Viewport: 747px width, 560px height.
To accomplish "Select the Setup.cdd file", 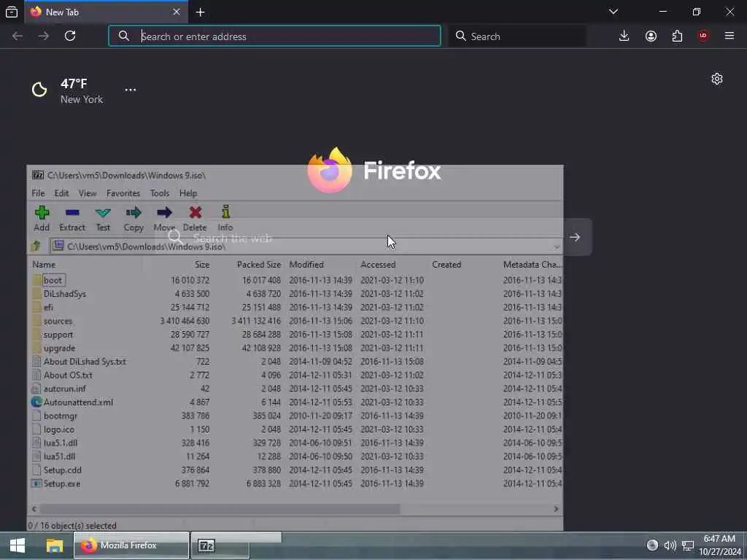I will tap(63, 470).
